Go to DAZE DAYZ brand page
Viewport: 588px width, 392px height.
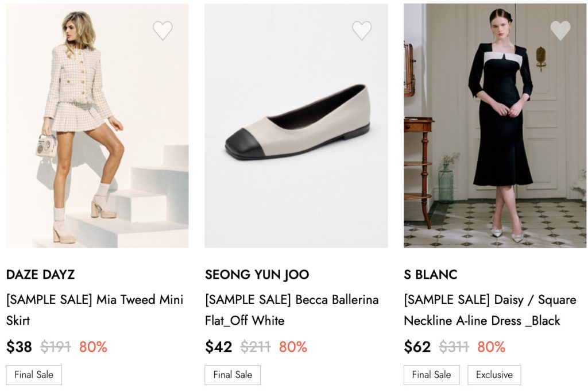[40, 275]
